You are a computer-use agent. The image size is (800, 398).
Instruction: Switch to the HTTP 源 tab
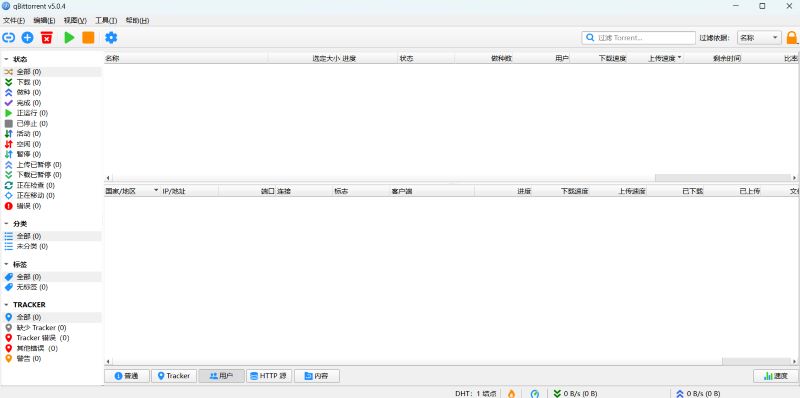[x=269, y=376]
